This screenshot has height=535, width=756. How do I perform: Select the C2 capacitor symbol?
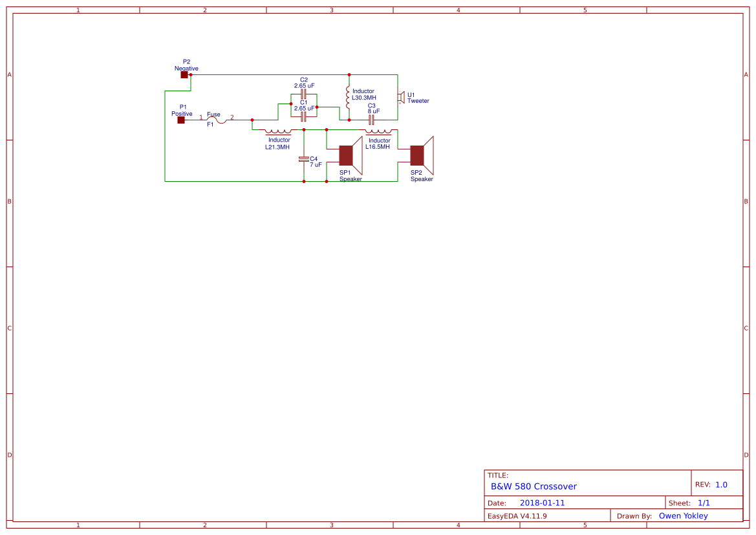click(x=303, y=94)
